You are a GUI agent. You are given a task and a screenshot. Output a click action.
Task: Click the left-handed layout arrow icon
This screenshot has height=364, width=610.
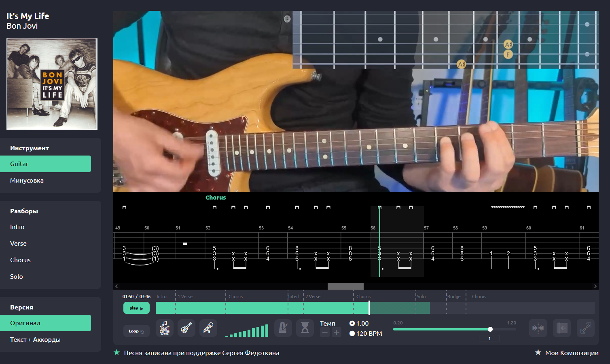click(x=562, y=328)
